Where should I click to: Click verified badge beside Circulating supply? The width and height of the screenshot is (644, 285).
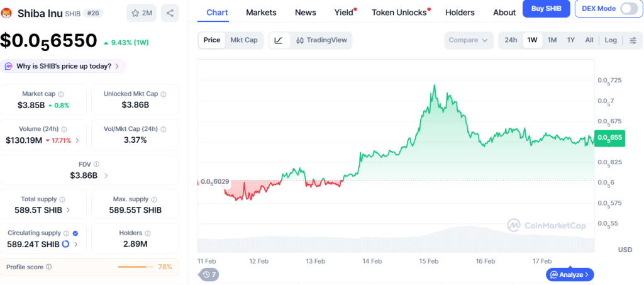[x=75, y=233]
